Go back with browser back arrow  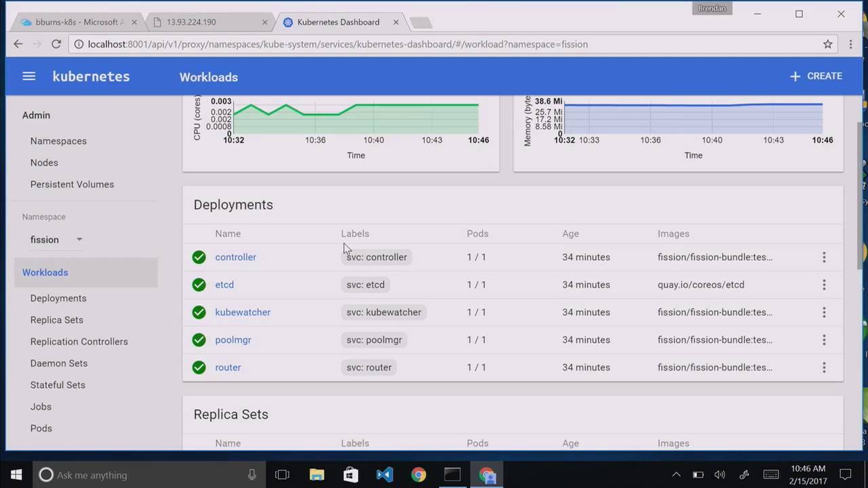(x=18, y=44)
